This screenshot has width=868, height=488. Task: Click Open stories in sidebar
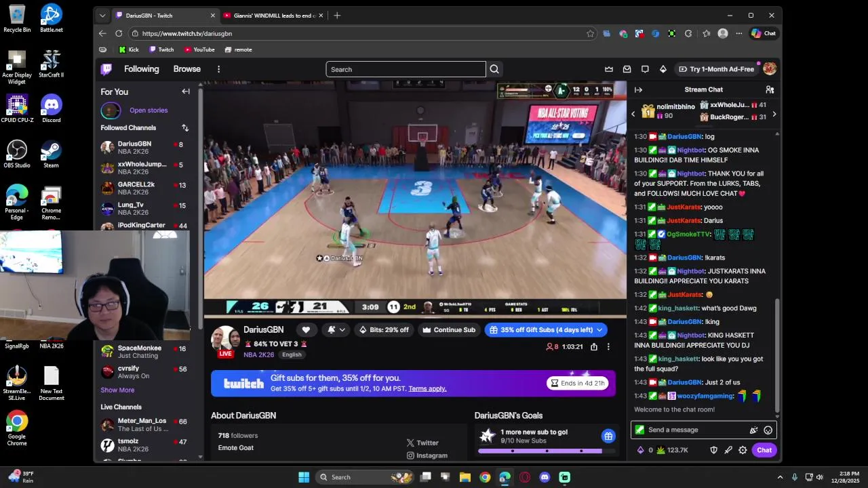pos(149,110)
